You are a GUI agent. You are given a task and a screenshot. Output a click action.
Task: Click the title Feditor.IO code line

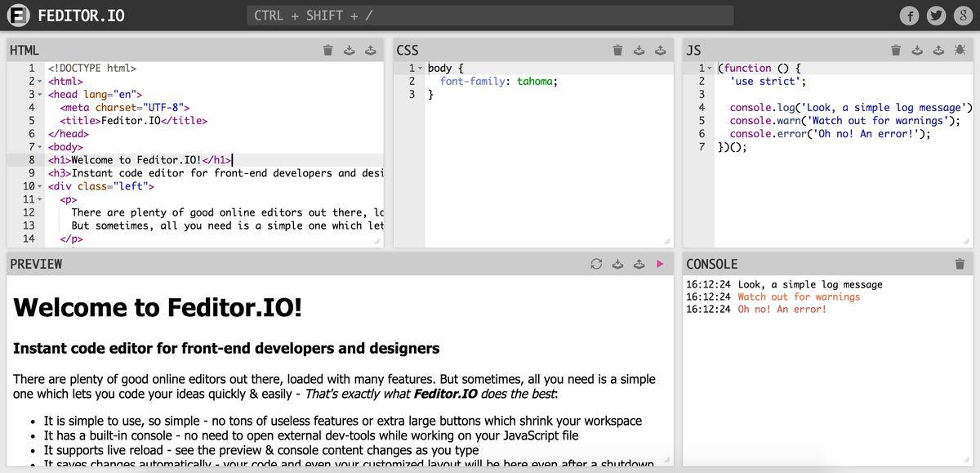pyautogui.click(x=134, y=121)
